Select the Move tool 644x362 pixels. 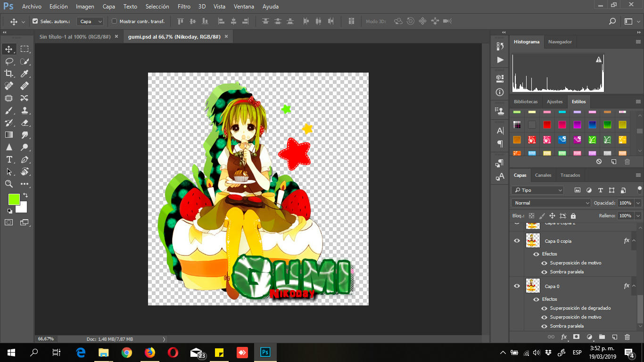click(9, 49)
